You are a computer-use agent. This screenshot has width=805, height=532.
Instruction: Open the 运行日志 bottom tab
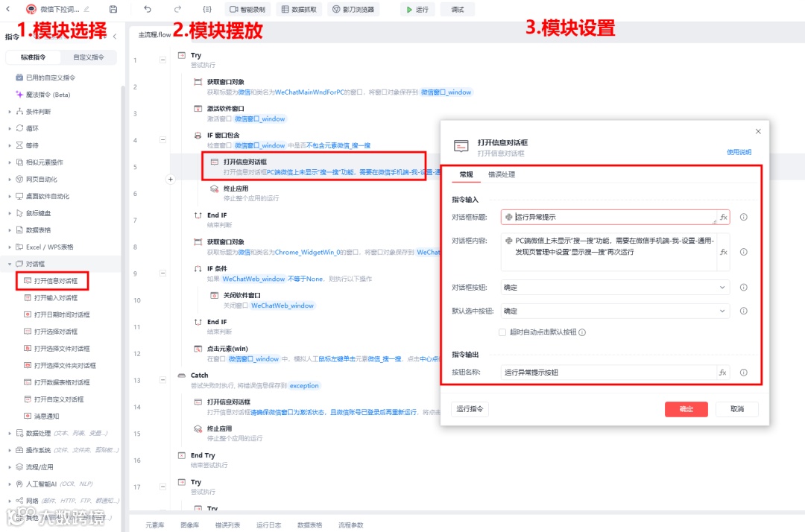pos(268,525)
